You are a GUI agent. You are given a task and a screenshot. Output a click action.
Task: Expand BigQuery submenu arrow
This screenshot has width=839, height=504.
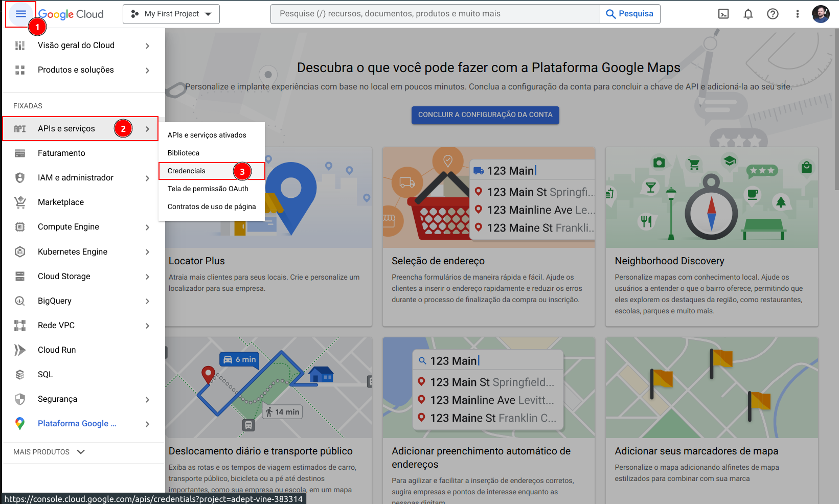click(147, 301)
